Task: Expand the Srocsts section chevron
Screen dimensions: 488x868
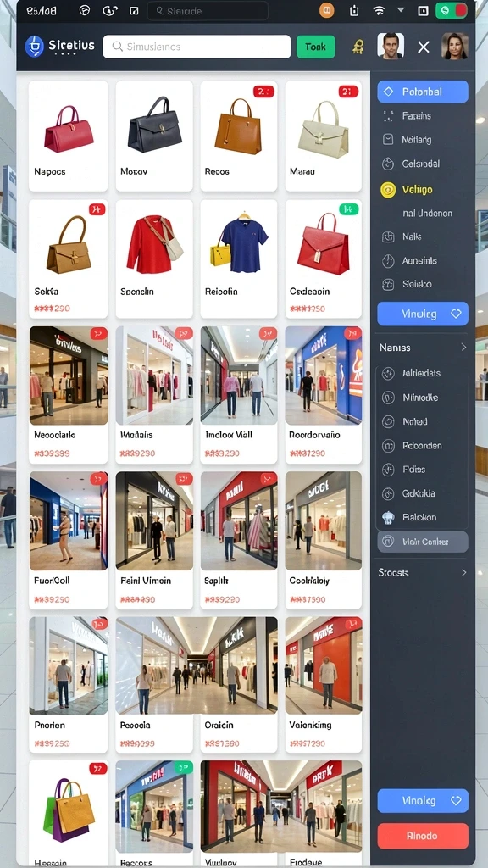Action: click(463, 573)
